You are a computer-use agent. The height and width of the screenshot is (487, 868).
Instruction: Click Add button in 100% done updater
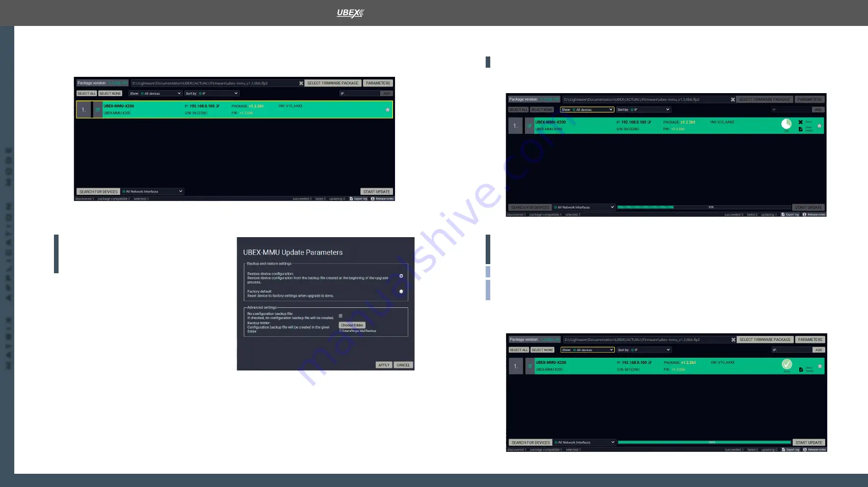[819, 350]
